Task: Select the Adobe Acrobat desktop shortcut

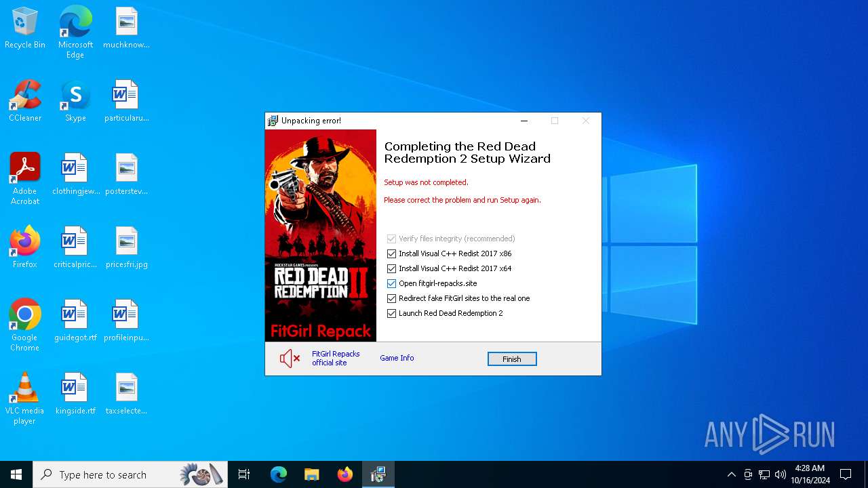Action: pos(25,178)
